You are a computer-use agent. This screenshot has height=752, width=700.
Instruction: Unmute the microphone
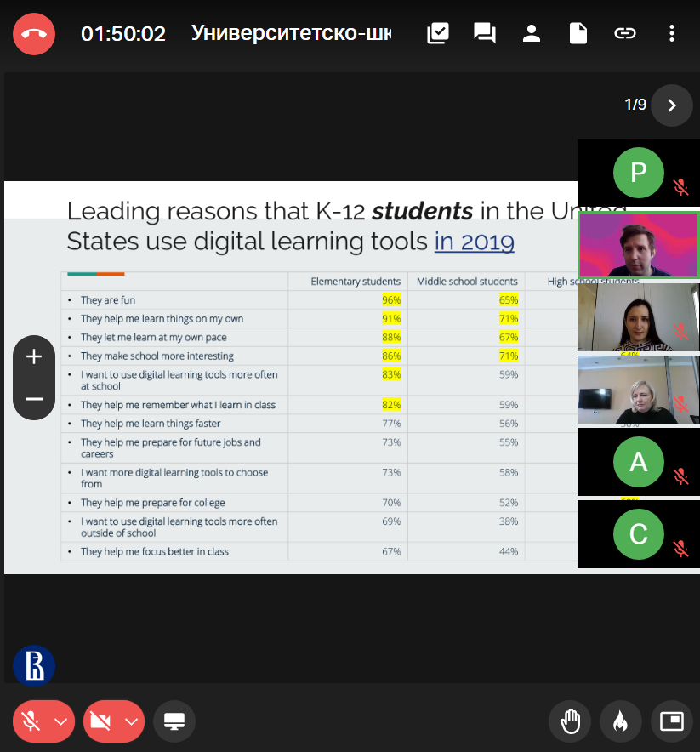point(31,721)
